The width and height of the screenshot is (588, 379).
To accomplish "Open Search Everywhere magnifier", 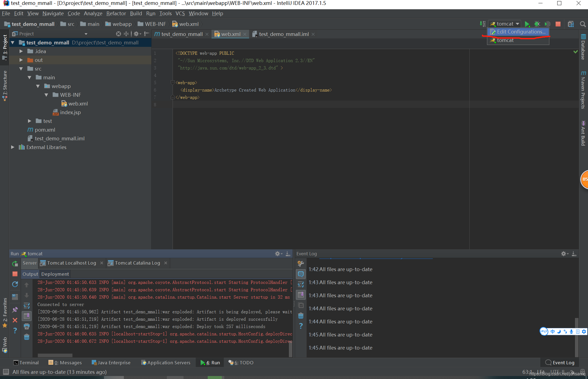I will [583, 24].
